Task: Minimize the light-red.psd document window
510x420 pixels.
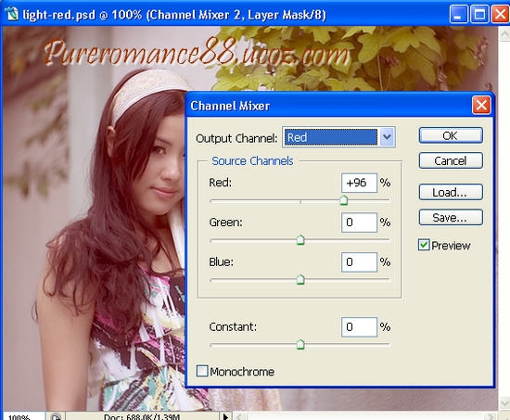Action: point(459,14)
